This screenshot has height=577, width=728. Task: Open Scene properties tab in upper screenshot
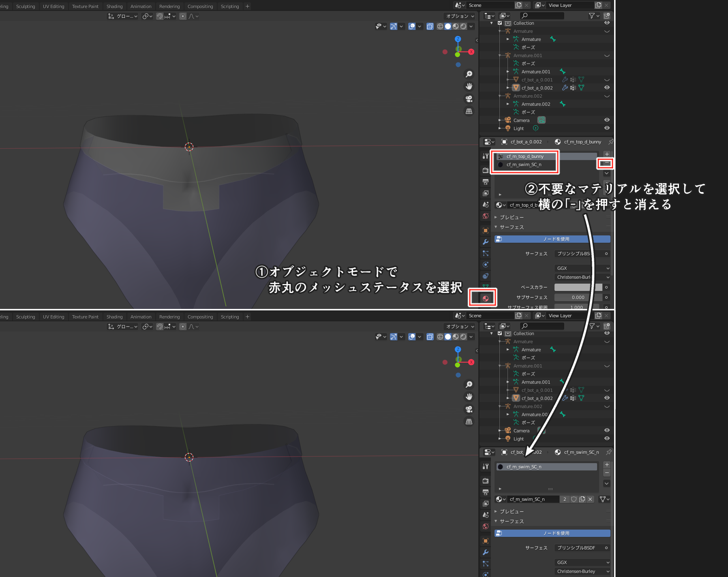(485, 205)
